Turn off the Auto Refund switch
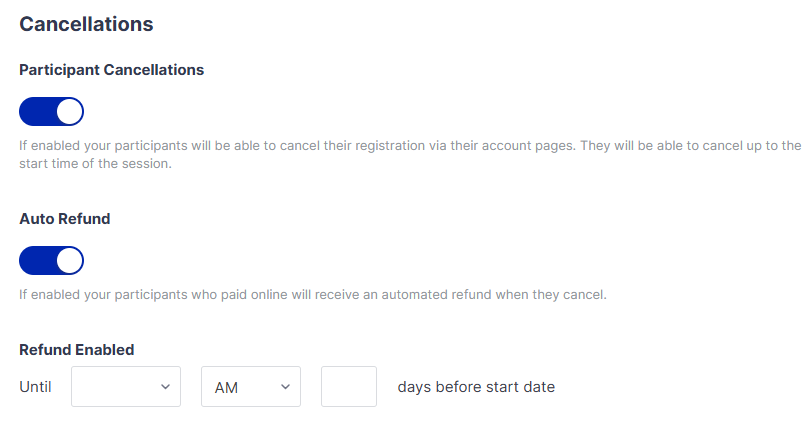 [51, 261]
